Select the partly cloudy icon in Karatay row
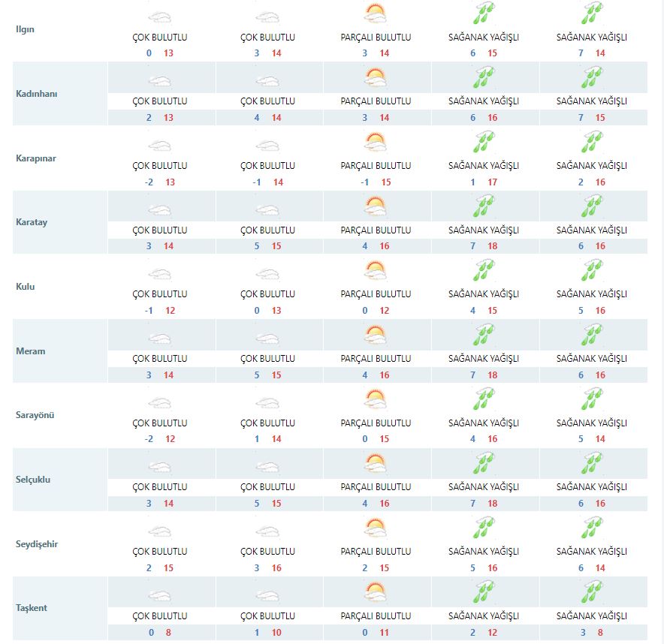The width and height of the screenshot is (664, 644). pyautogui.click(x=376, y=206)
